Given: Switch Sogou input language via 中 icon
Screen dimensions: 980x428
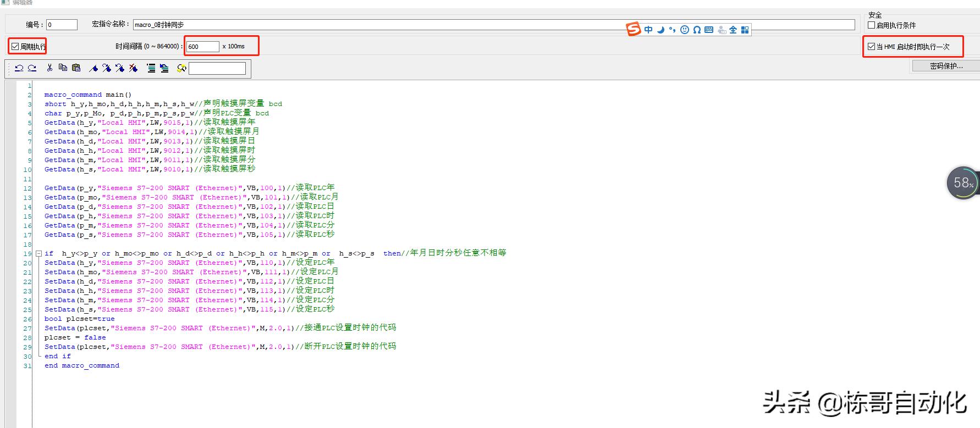Looking at the screenshot, I should click(648, 30).
